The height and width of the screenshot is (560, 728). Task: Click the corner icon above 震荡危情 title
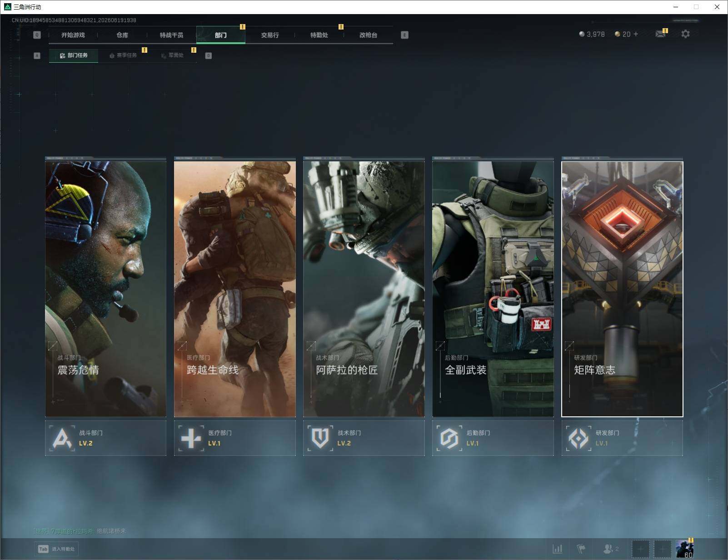pos(53,345)
